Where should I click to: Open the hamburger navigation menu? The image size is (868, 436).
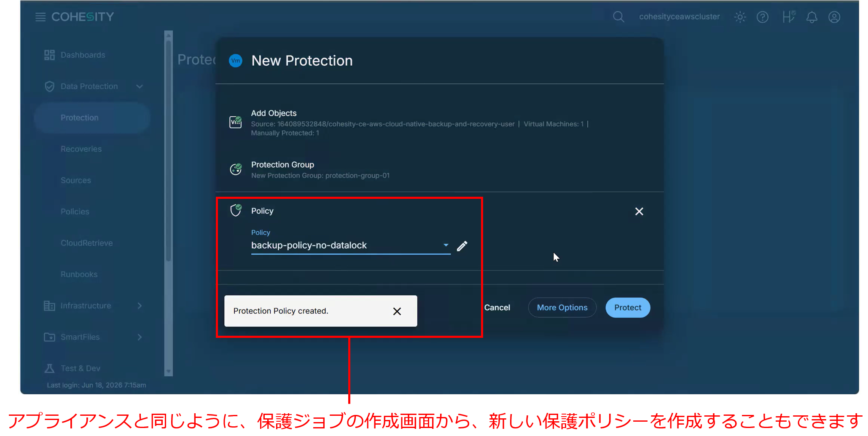tap(40, 17)
